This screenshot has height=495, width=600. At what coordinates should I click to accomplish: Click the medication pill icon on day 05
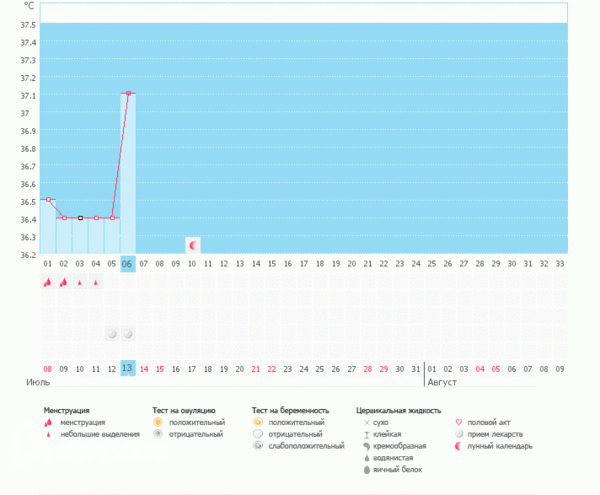112,333
